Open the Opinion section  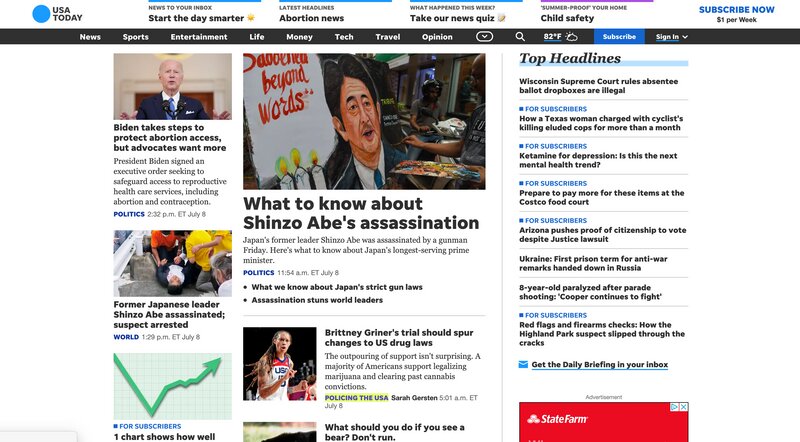[x=437, y=37]
